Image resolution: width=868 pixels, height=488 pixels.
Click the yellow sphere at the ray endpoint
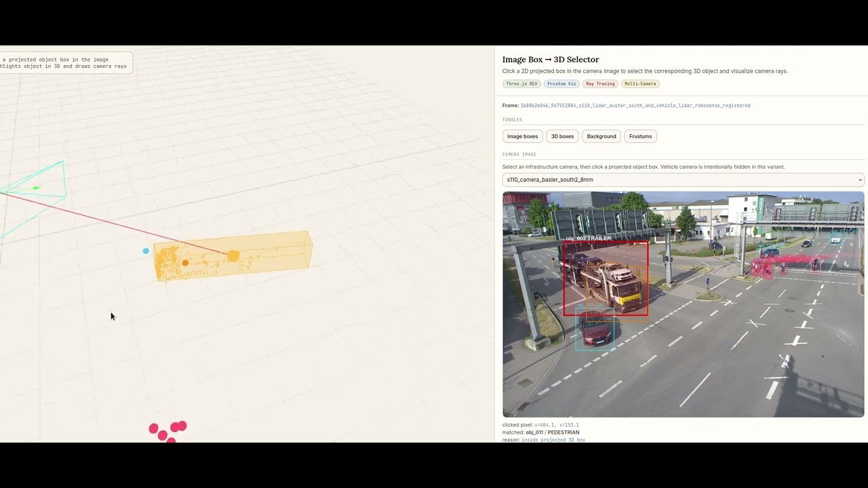(233, 256)
